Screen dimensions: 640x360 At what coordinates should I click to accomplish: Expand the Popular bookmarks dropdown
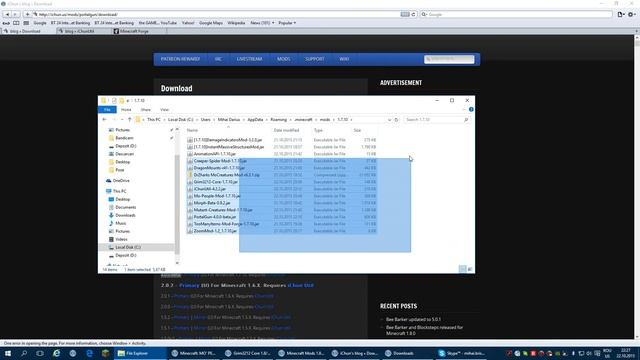287,23
